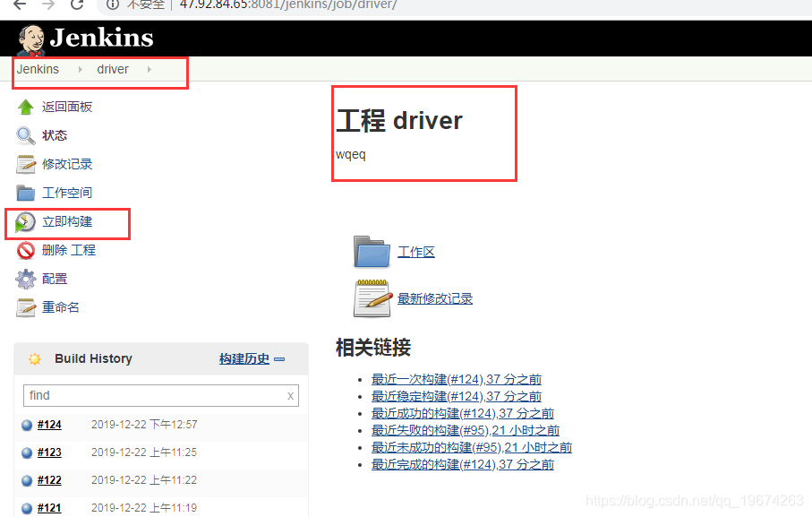
Task: Select the 返回面板 back arrow icon
Action: [26, 107]
